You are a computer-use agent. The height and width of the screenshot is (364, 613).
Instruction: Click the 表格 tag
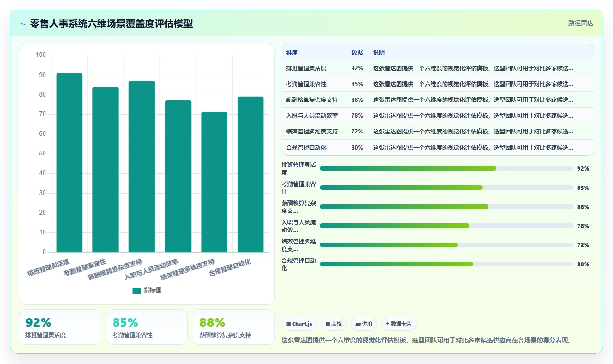[334, 324]
